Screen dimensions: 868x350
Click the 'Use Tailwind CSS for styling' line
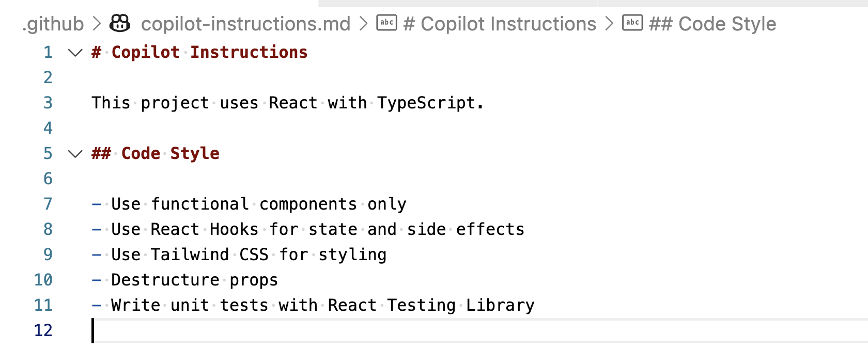[239, 255]
